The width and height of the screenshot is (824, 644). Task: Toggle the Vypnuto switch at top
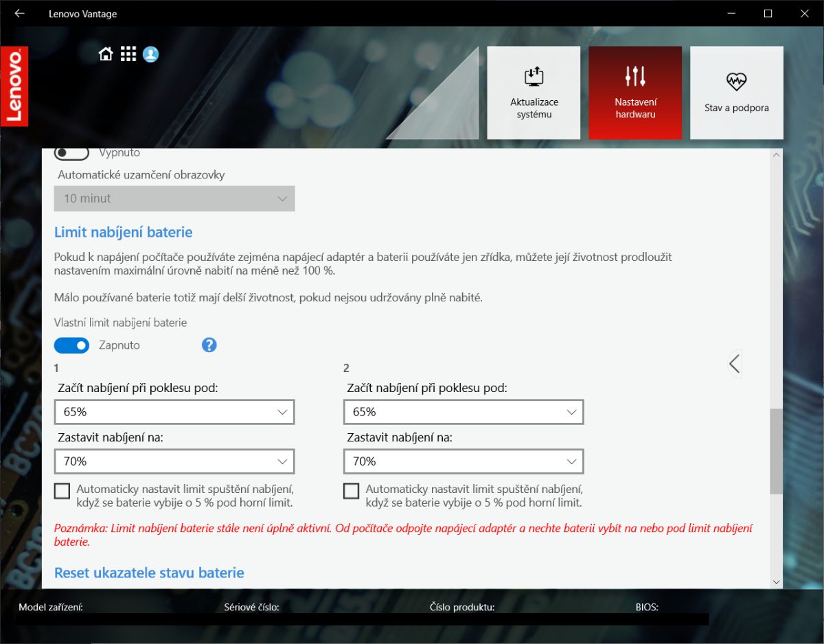click(72, 153)
